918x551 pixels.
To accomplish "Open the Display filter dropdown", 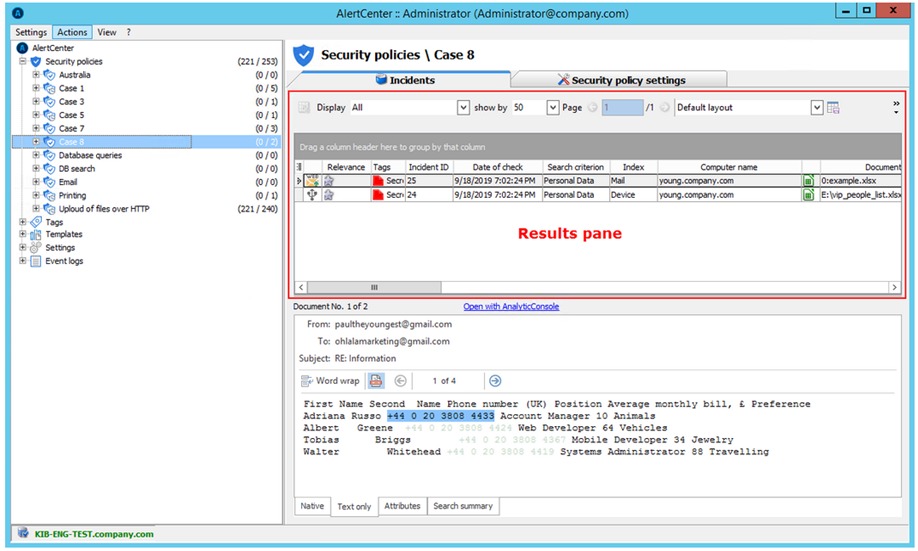I will (463, 108).
